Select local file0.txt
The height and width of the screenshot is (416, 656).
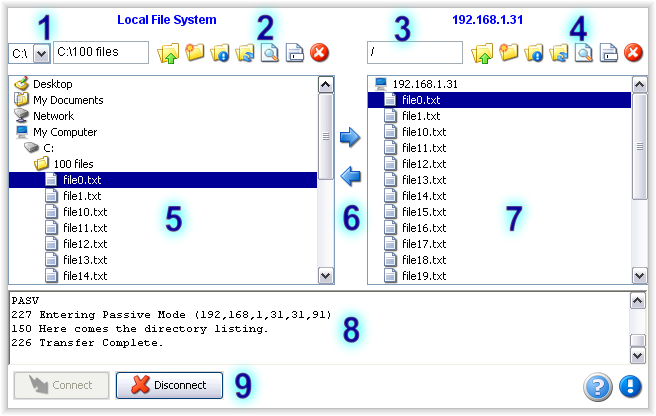pyautogui.click(x=163, y=180)
